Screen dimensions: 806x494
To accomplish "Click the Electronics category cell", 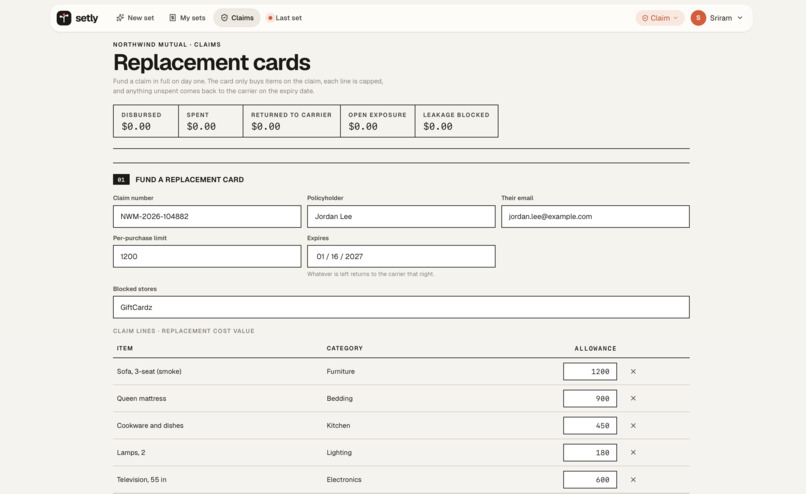I will (x=344, y=480).
